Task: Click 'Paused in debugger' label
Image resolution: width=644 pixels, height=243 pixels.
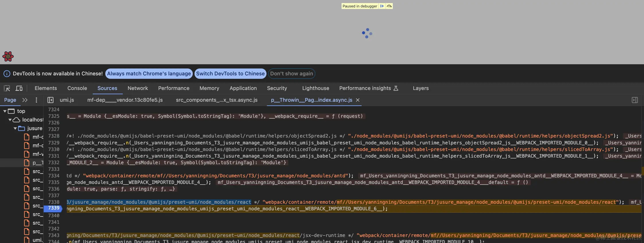Action: coord(360,6)
